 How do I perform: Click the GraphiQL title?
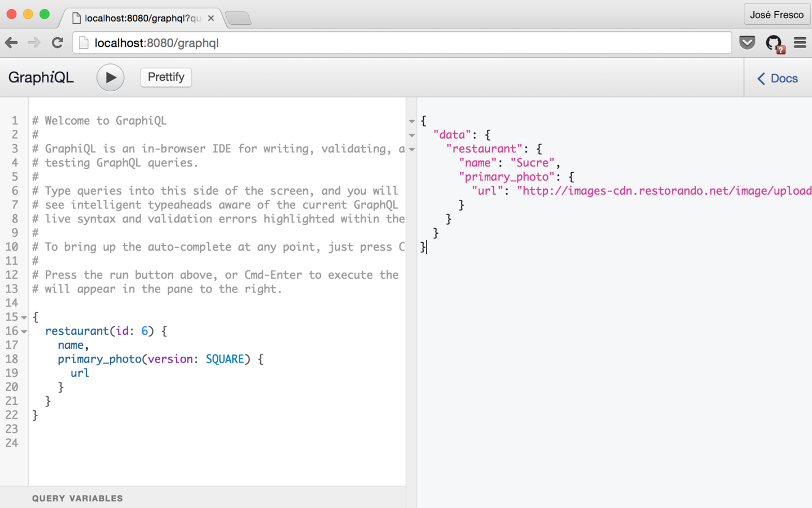pyautogui.click(x=41, y=77)
